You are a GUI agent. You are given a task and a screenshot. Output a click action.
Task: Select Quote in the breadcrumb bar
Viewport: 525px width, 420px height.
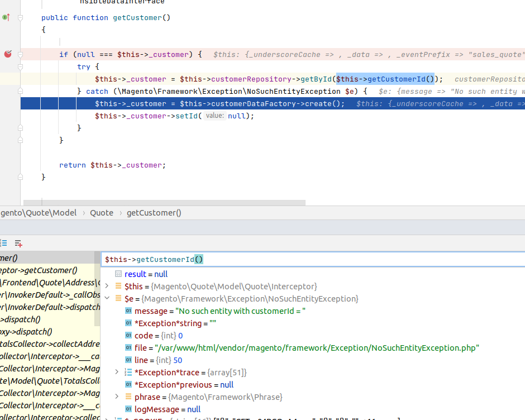point(102,213)
